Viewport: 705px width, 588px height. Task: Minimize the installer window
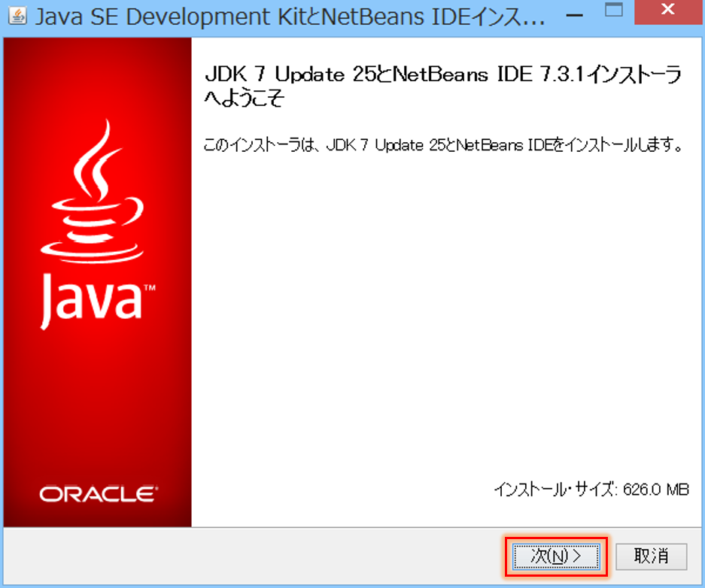pyautogui.click(x=574, y=15)
